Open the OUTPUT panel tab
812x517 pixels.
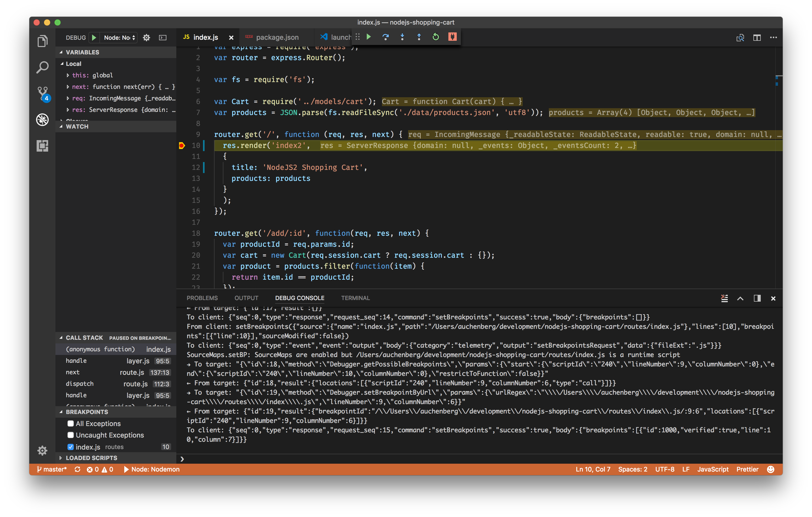(x=246, y=298)
